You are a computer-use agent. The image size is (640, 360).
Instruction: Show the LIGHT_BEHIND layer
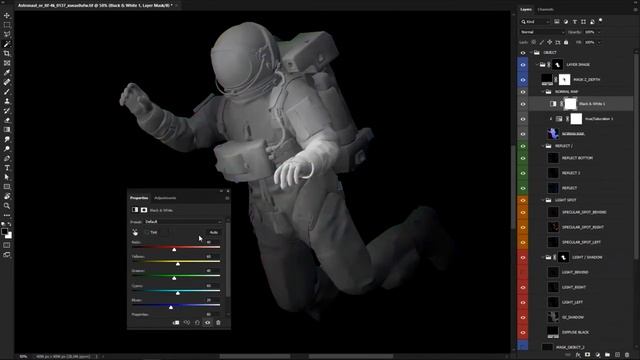[523, 273]
